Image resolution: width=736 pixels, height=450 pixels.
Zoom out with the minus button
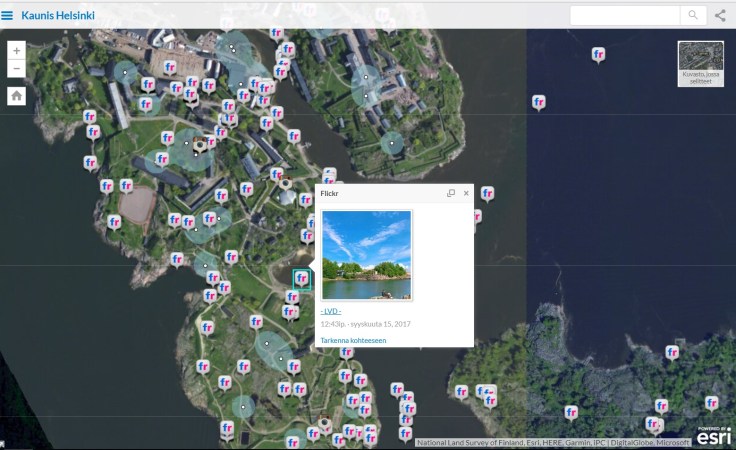(16, 68)
